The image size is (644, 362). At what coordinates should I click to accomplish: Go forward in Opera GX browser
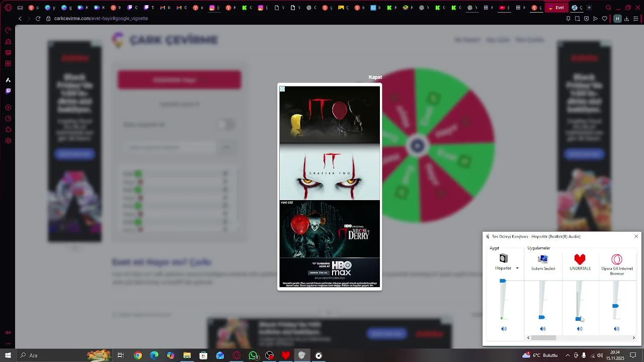coord(29,19)
